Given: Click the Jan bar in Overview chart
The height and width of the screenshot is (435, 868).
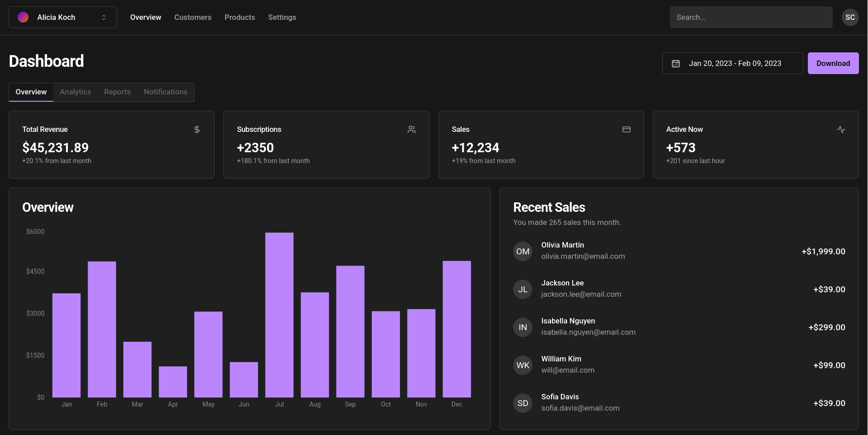Looking at the screenshot, I should pyautogui.click(x=66, y=346).
